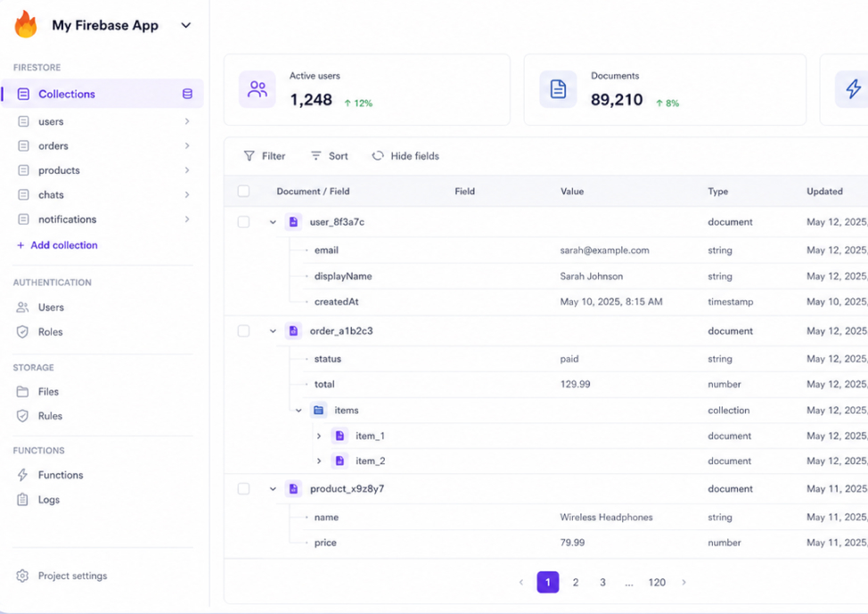Check the user_8f3a7c row checkbox
868x614 pixels.
(x=243, y=222)
